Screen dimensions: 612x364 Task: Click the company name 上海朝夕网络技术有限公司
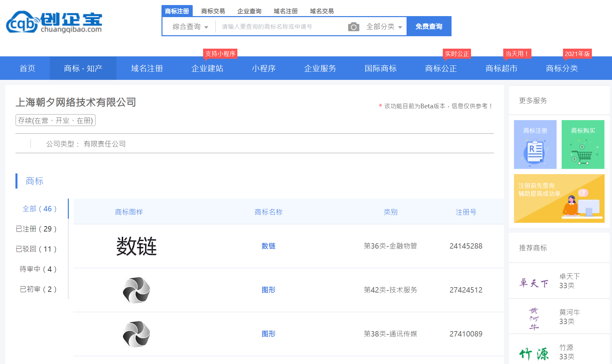pos(76,102)
